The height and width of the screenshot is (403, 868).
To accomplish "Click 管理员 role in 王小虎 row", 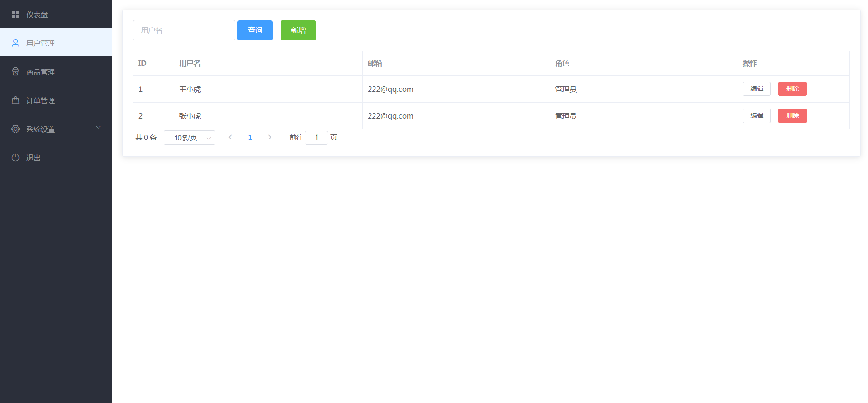I will point(566,89).
